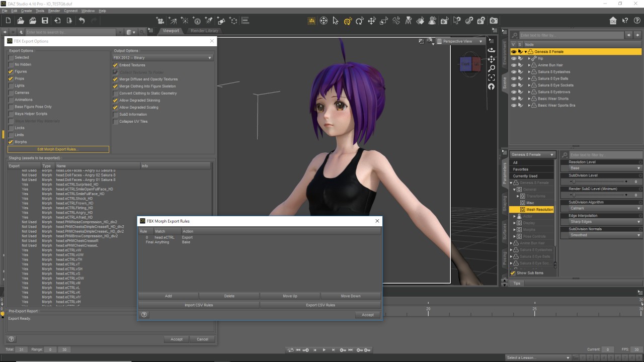
Task: Click the viewport orbit rotate icon
Action: (492, 50)
